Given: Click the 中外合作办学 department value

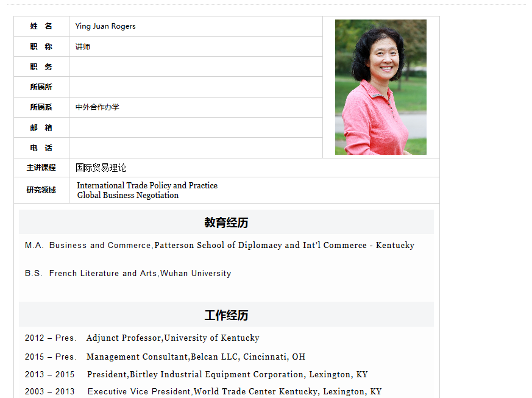Looking at the screenshot, I should pyautogui.click(x=98, y=107).
